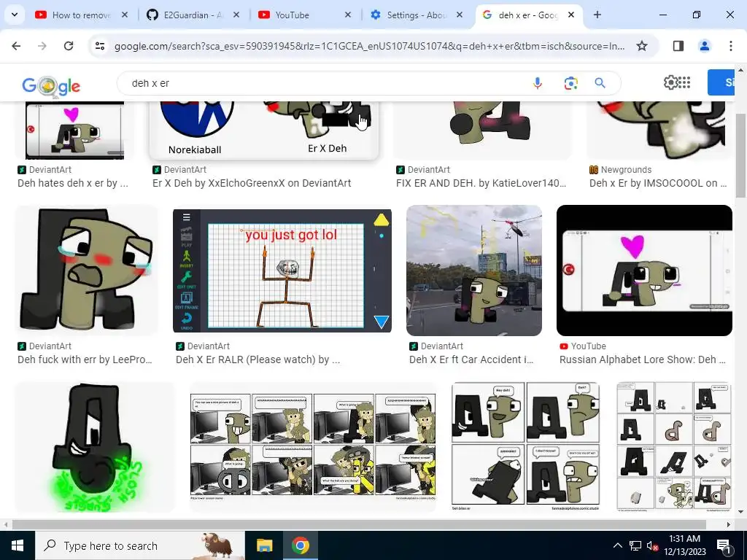Reload the current page

click(69, 46)
